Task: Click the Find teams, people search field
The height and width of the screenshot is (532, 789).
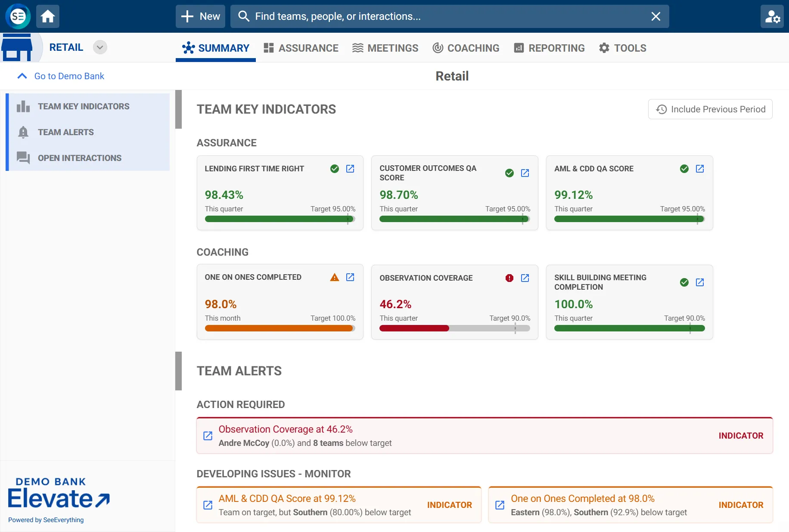Action: 450,16
